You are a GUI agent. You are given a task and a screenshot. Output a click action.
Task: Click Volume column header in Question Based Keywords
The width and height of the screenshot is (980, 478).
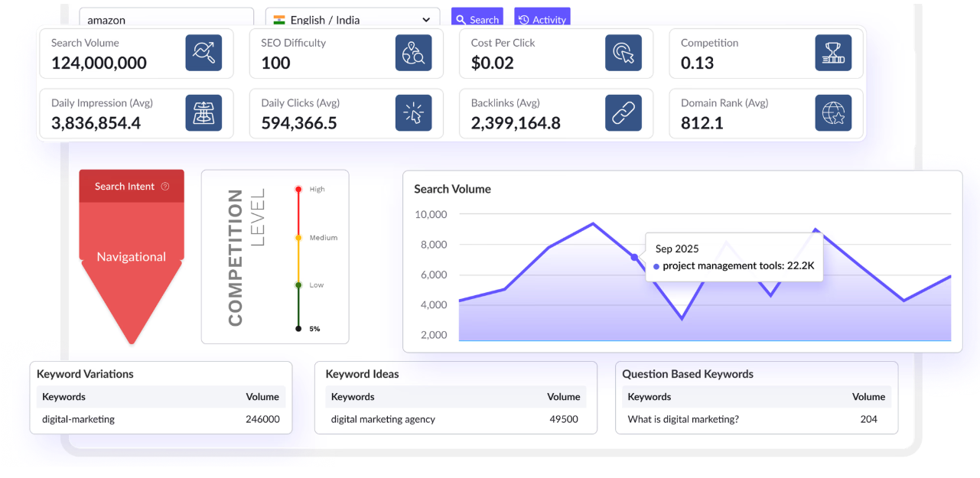868,397
